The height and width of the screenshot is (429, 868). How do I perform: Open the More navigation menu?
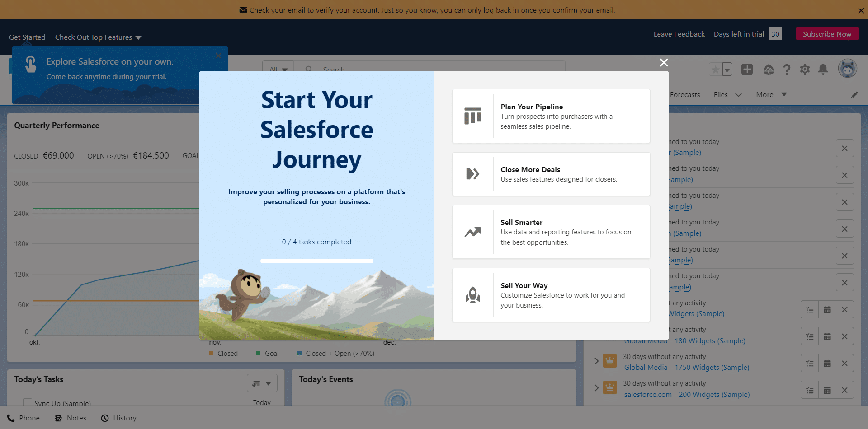[771, 94]
